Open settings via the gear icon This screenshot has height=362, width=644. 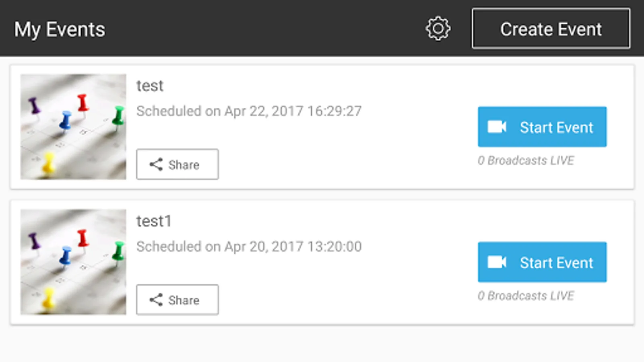click(438, 29)
